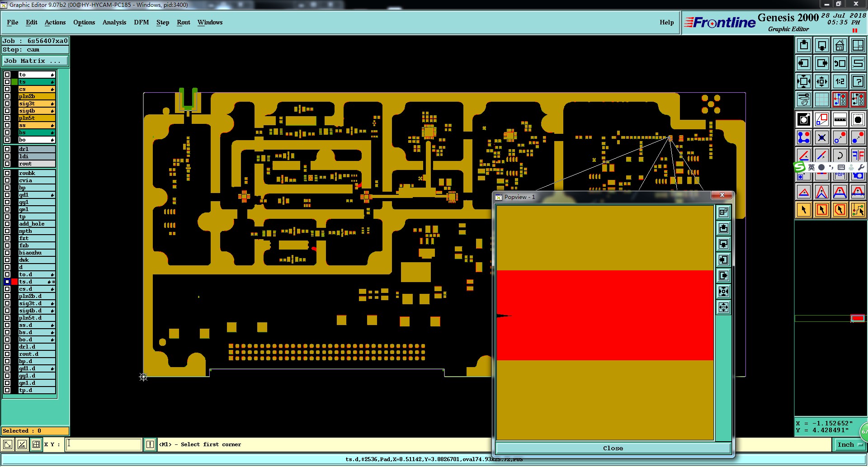Select the net selection arrow tool
Viewport: 868px width, 467px height.
click(x=858, y=210)
